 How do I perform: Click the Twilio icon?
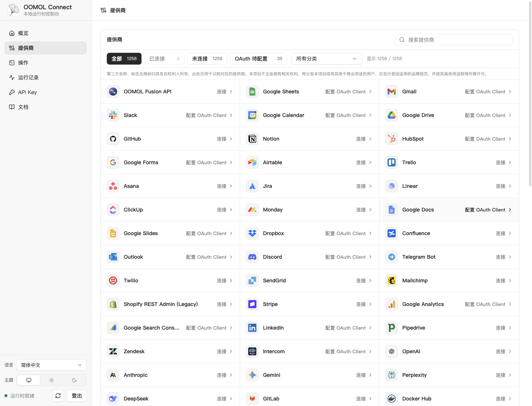113,281
